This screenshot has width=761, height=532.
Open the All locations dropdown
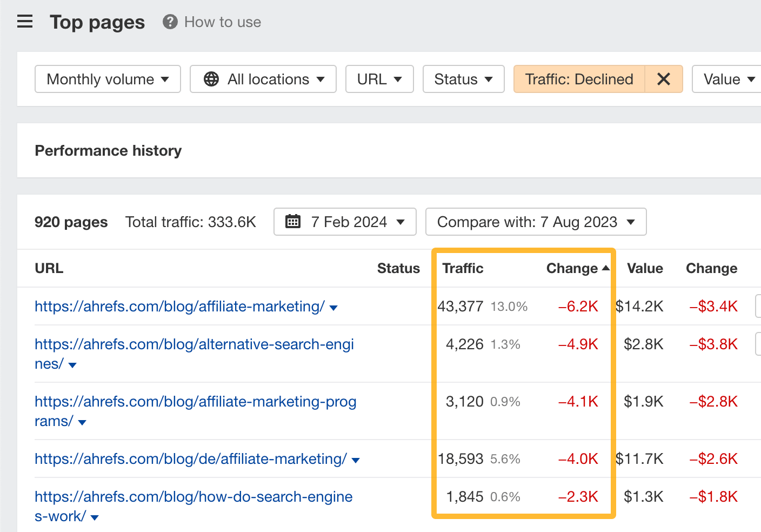(263, 79)
